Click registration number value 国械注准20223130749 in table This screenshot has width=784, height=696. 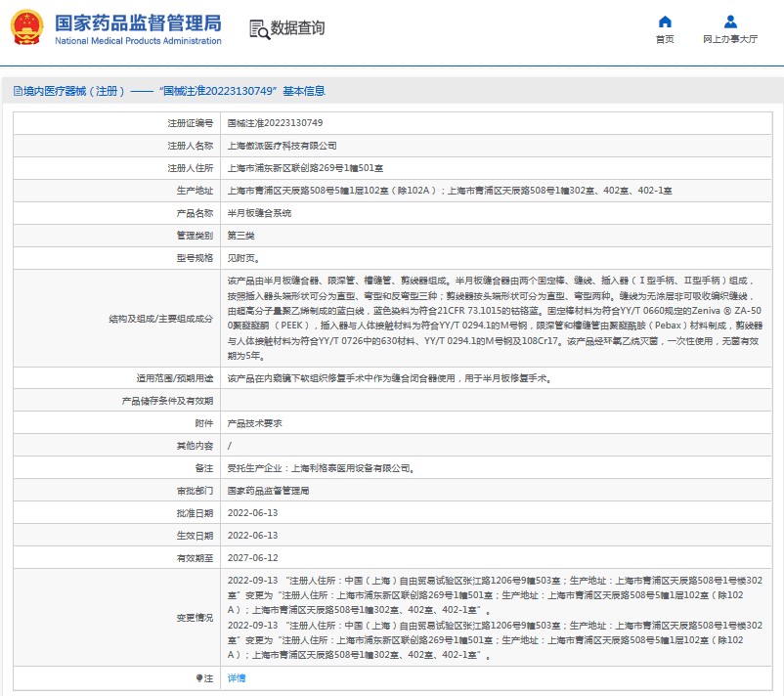pos(275,124)
